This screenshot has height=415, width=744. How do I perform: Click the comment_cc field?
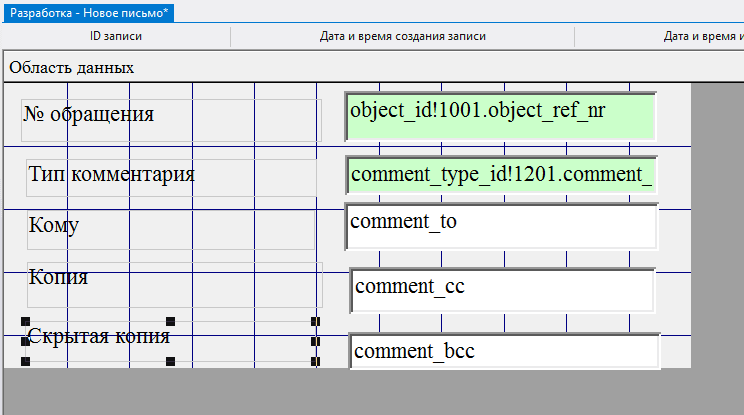502,290
